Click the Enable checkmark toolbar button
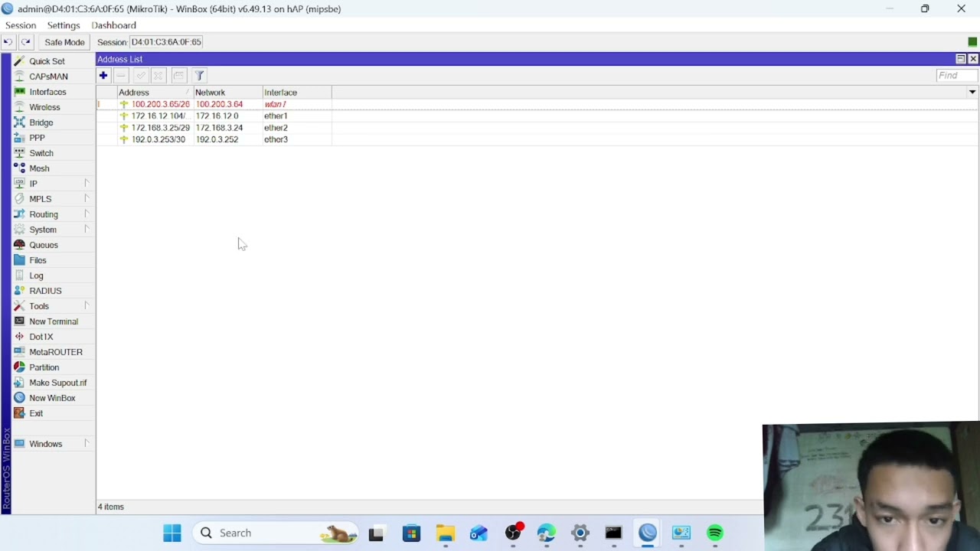The image size is (980, 551). pos(141,75)
